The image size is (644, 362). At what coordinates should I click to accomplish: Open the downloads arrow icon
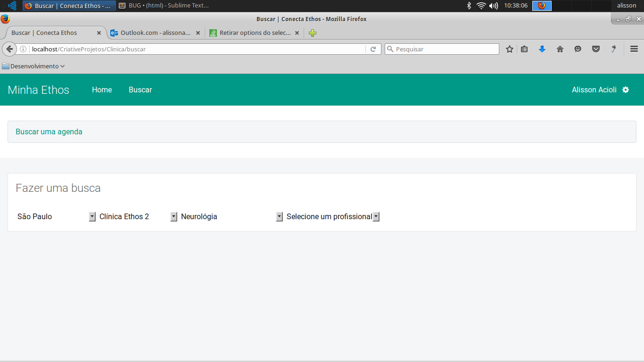(x=542, y=49)
